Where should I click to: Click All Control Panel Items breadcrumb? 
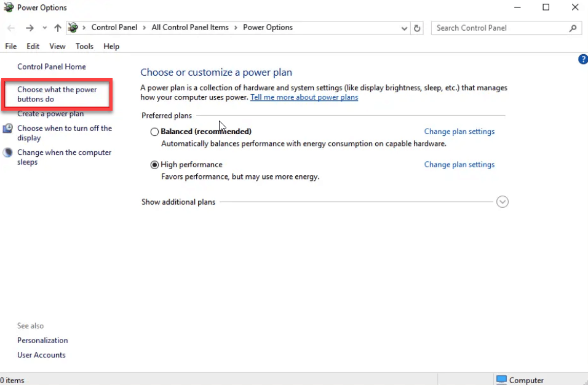[190, 27]
